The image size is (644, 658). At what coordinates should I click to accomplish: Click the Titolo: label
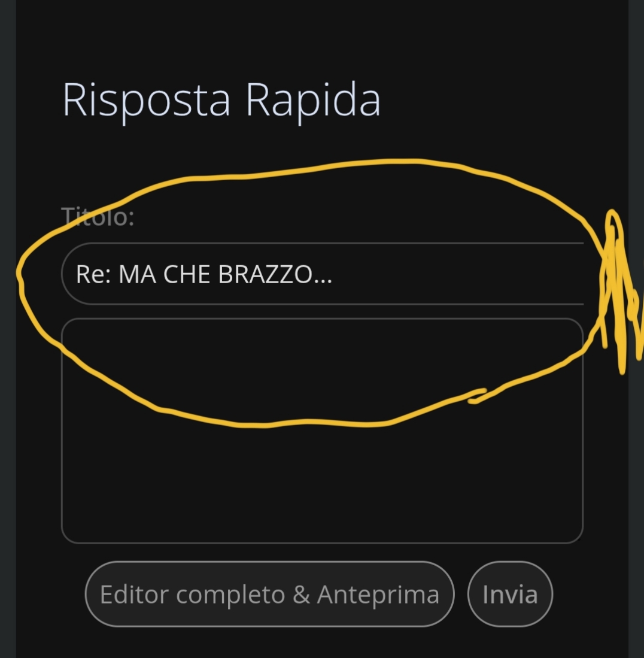tap(98, 217)
